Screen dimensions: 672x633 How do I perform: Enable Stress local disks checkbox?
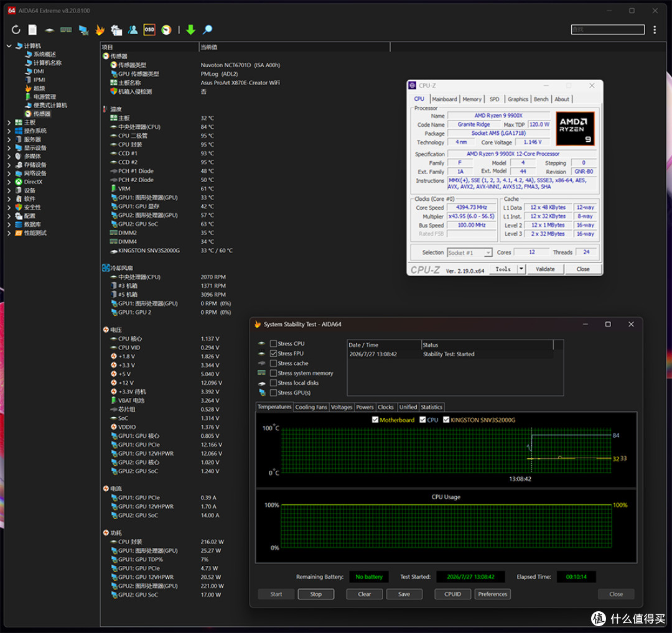(x=273, y=383)
